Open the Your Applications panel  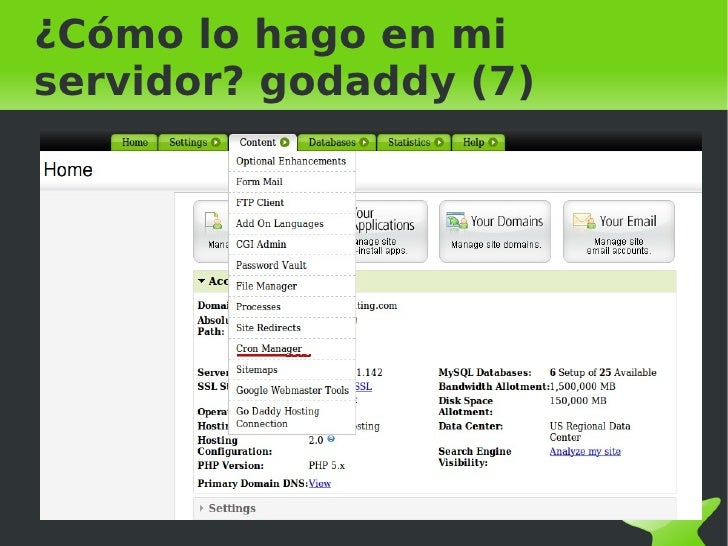click(x=391, y=231)
